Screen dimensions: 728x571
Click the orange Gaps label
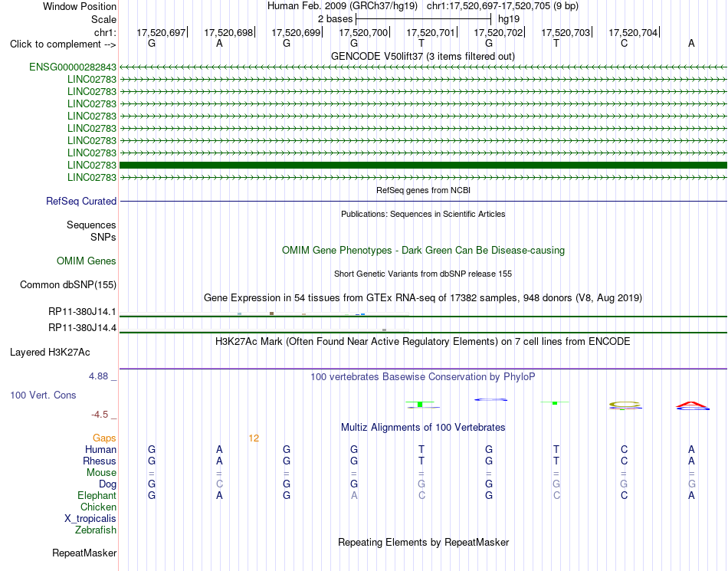coord(104,438)
